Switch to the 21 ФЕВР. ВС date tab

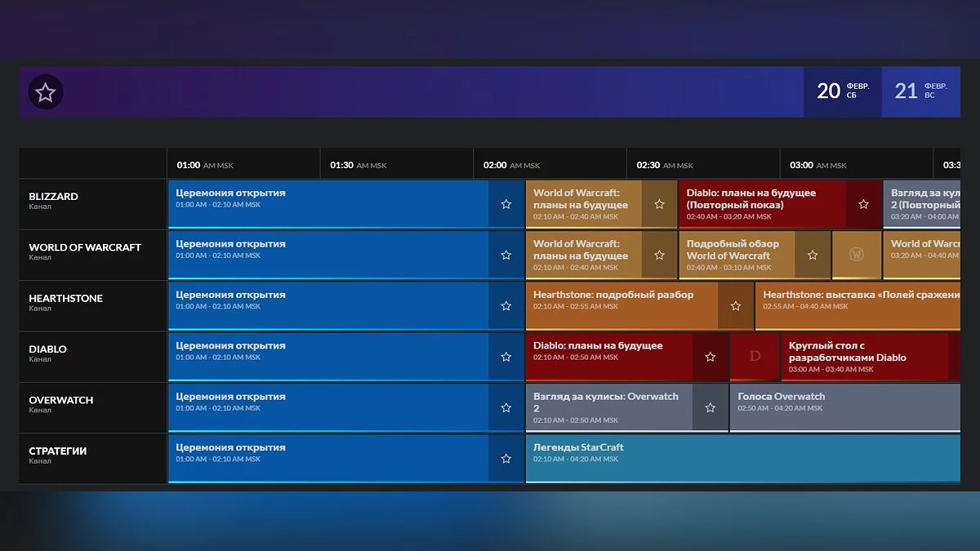coord(920,91)
